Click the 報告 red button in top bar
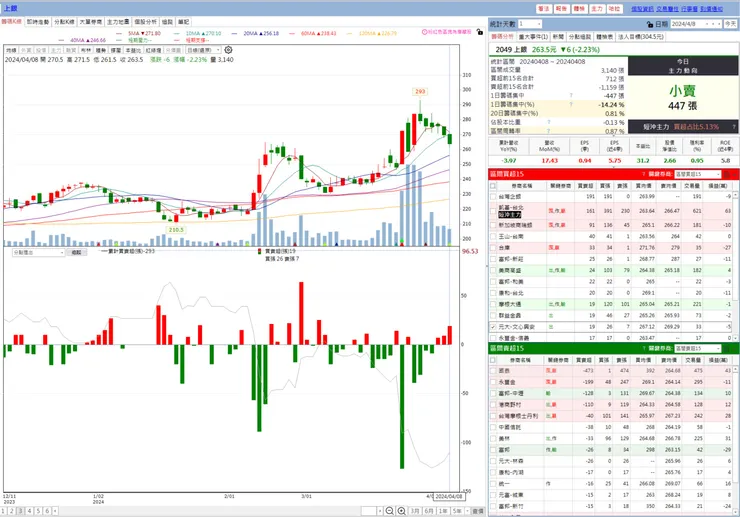This screenshot has height=517, width=740. (561, 8)
